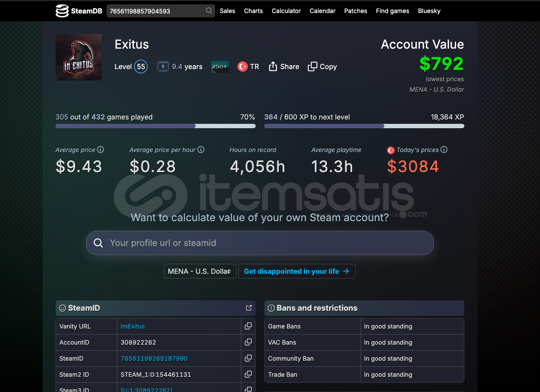Click the level 55 circle badge
This screenshot has width=540, height=392.
click(x=141, y=66)
